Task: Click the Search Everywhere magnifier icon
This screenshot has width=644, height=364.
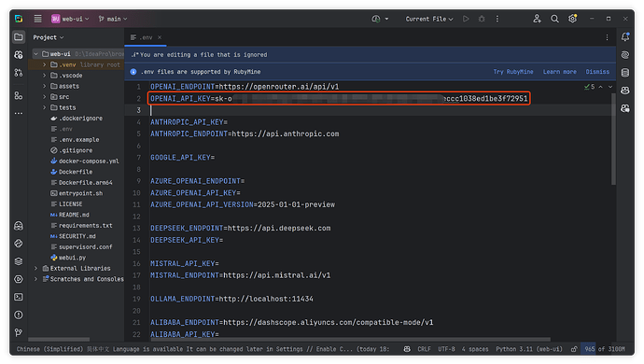Action: click(554, 19)
